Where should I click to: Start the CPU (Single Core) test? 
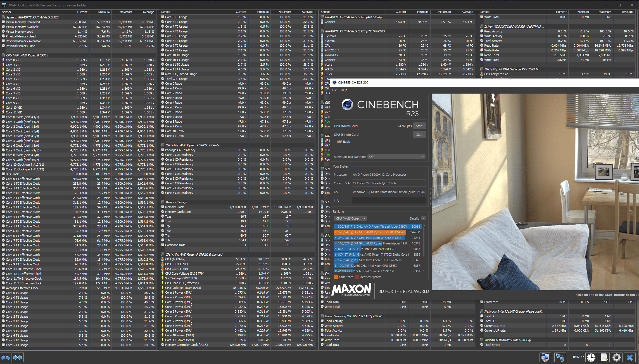click(419, 135)
